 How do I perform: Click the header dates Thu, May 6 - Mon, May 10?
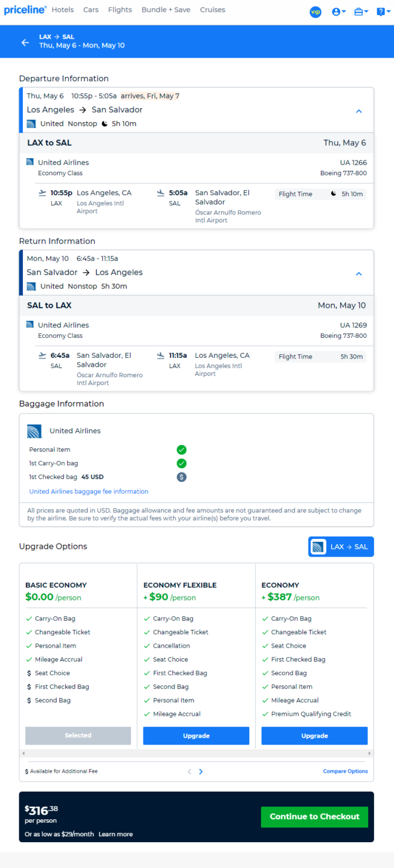click(82, 45)
